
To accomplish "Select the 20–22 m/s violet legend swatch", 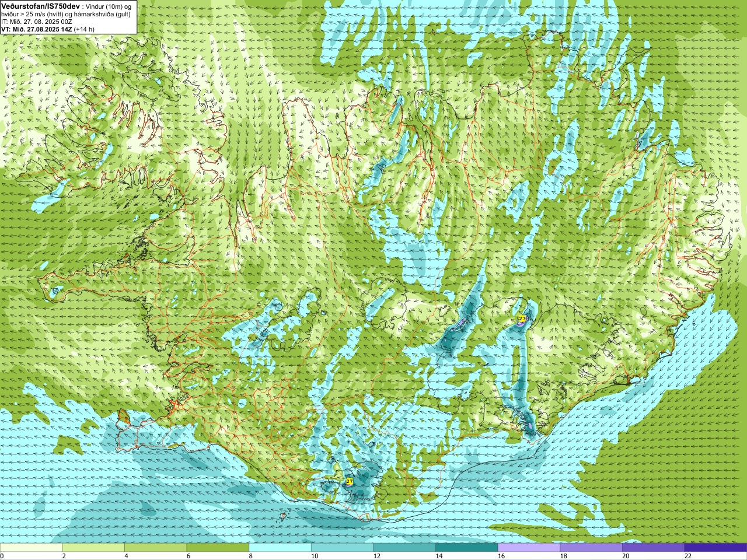I will point(653,548).
